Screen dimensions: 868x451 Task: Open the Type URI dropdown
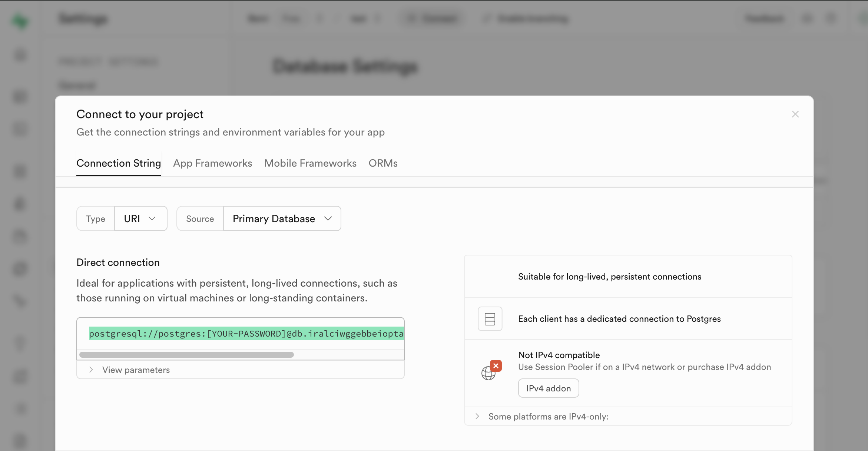point(140,218)
